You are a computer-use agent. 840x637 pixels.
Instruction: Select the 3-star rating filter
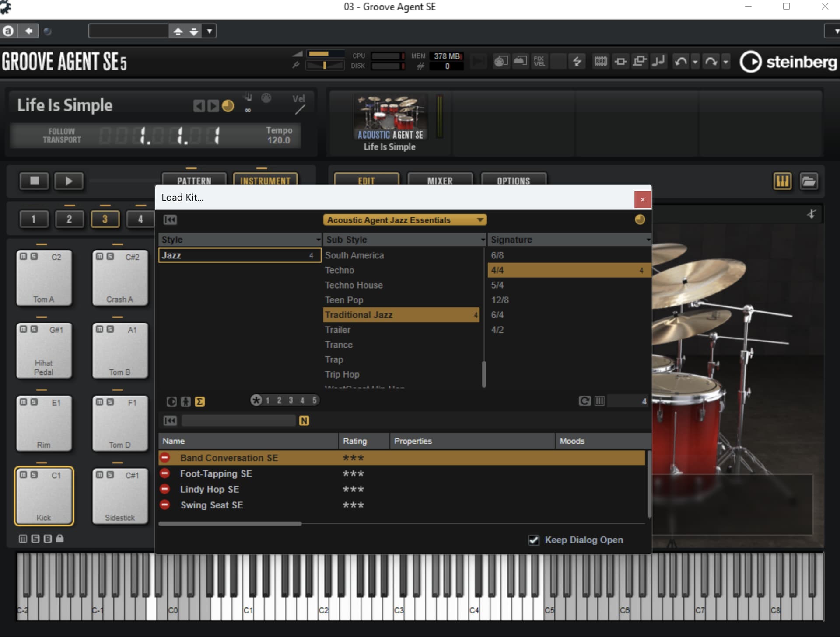pos(290,400)
